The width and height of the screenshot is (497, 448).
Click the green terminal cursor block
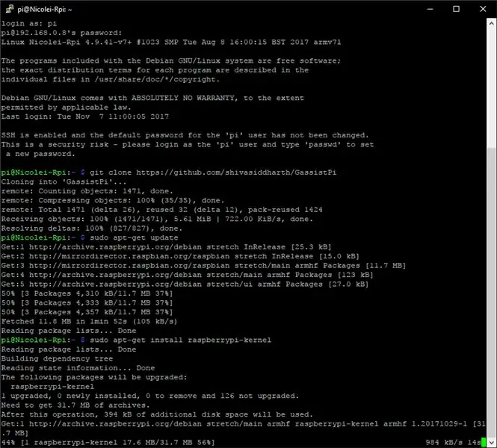click(484, 442)
